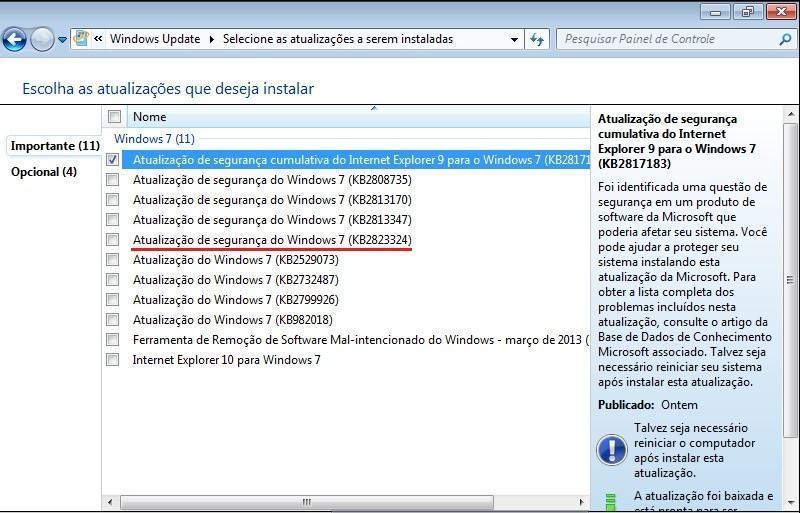
Task: Click the horizontal scrollbar thumb
Action: [307, 502]
